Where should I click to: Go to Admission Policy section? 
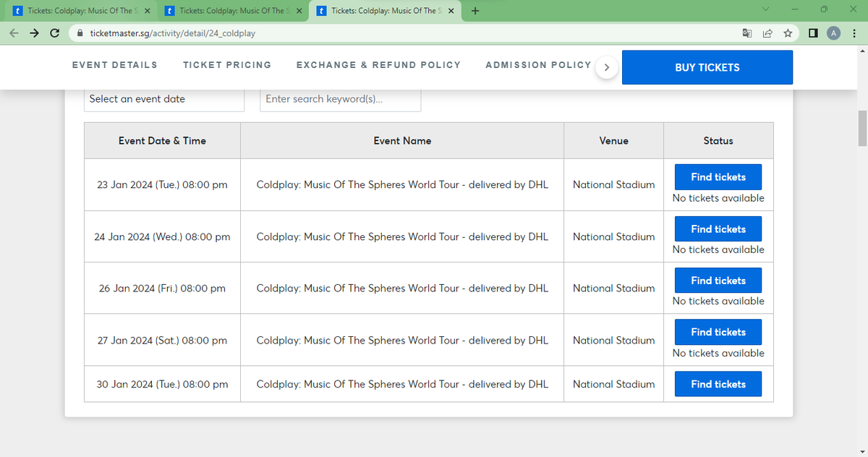(538, 65)
